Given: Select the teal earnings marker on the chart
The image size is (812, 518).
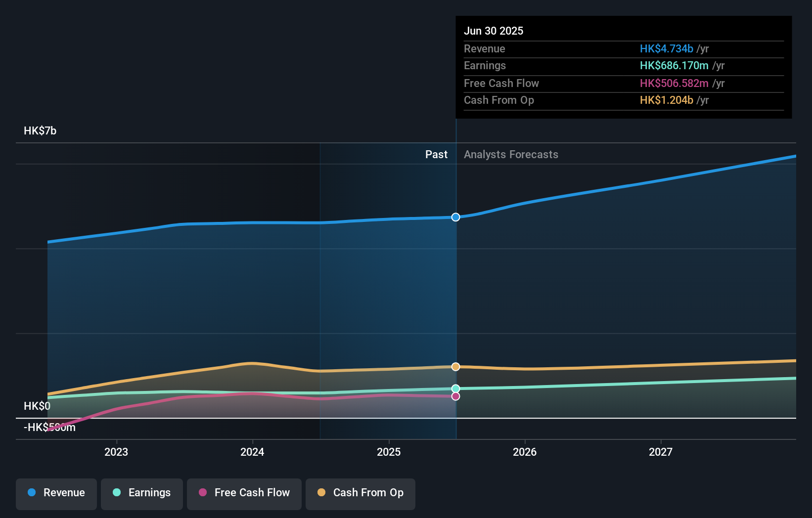Looking at the screenshot, I should [x=455, y=388].
